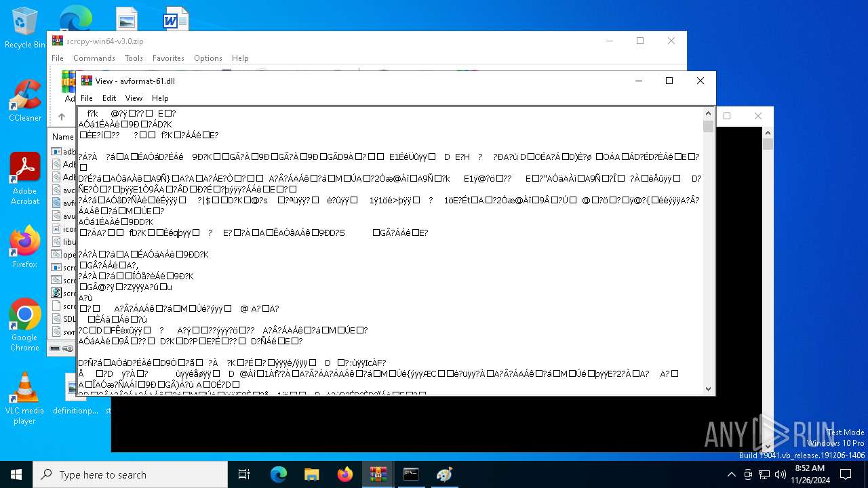Show hidden system tray icons
The image size is (868, 488).
tap(732, 474)
